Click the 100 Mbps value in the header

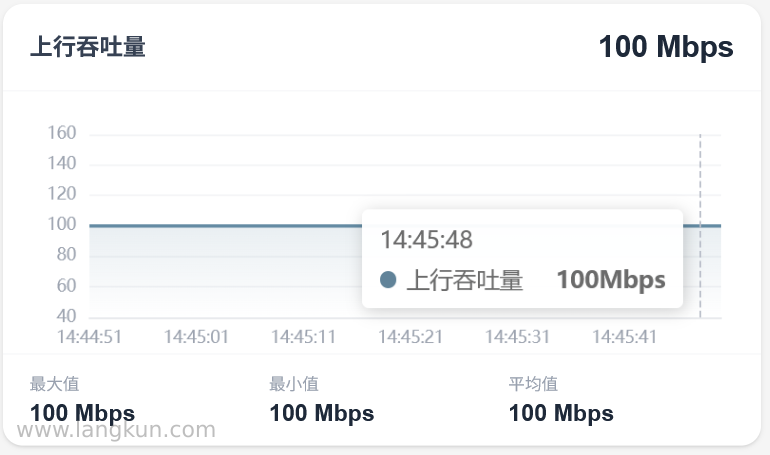(666, 48)
